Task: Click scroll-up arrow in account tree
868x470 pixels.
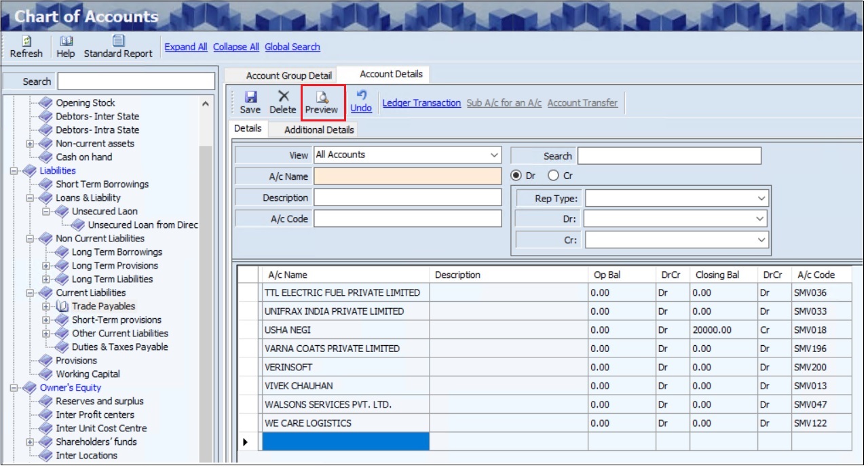Action: coord(206,104)
